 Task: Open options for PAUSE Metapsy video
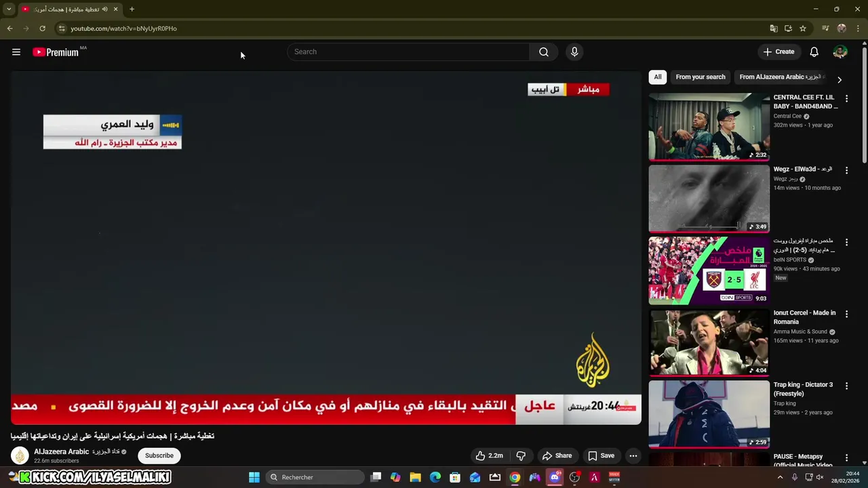pos(846,457)
